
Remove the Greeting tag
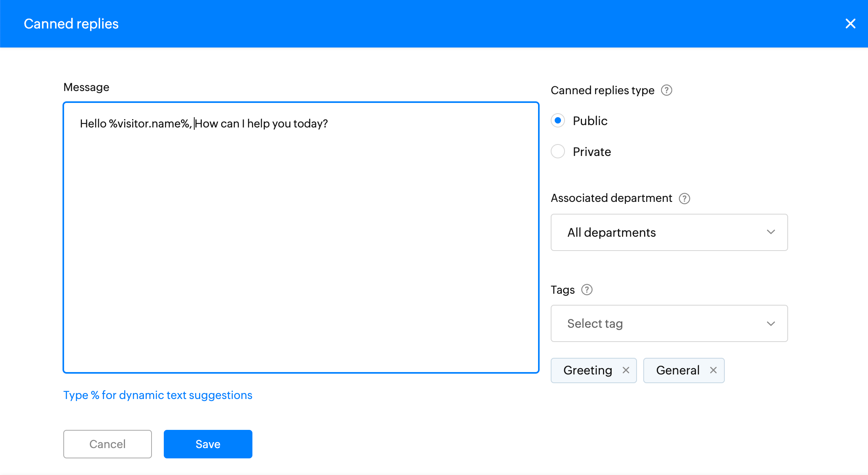pyautogui.click(x=626, y=370)
